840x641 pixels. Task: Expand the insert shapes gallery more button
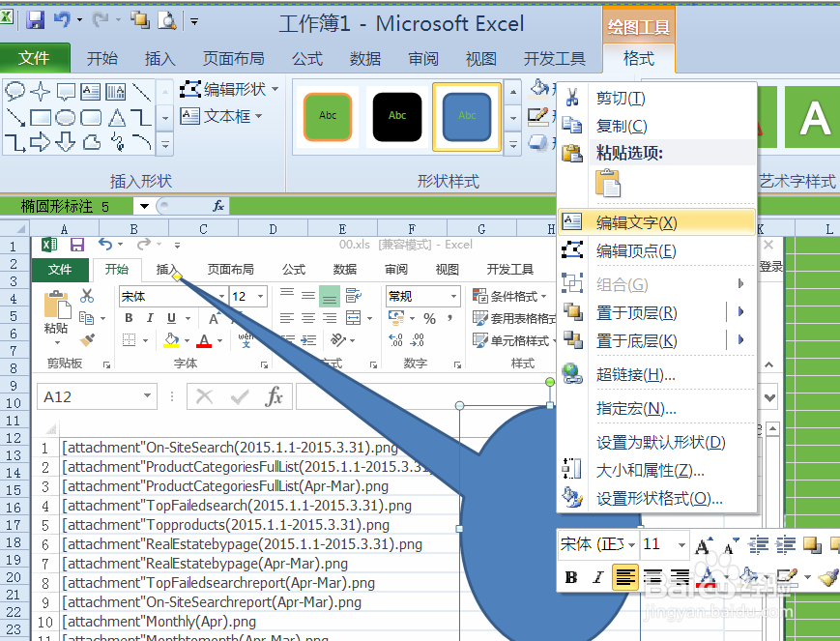tap(165, 145)
